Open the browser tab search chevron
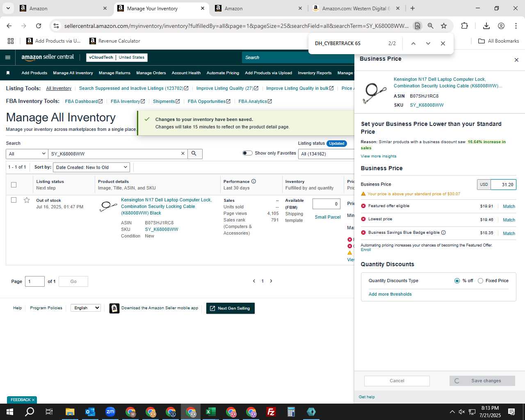This screenshot has height=420, width=525. 8,8
